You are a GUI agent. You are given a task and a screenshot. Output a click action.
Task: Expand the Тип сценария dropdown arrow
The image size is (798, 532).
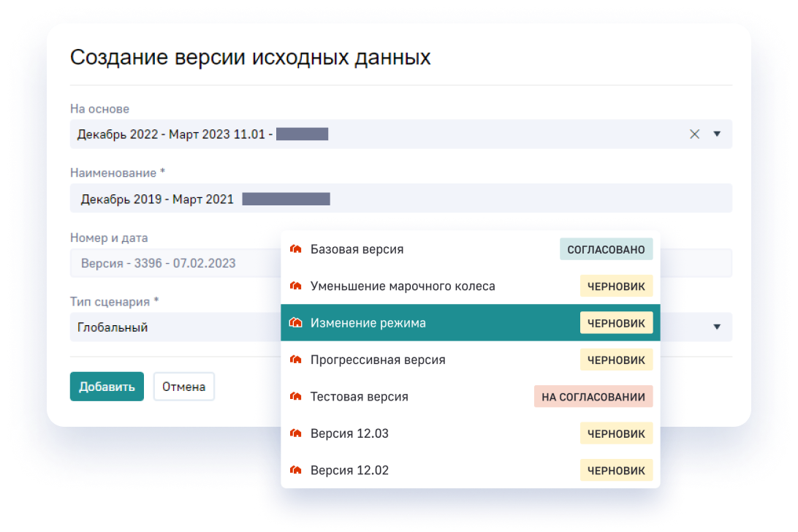[x=717, y=327]
